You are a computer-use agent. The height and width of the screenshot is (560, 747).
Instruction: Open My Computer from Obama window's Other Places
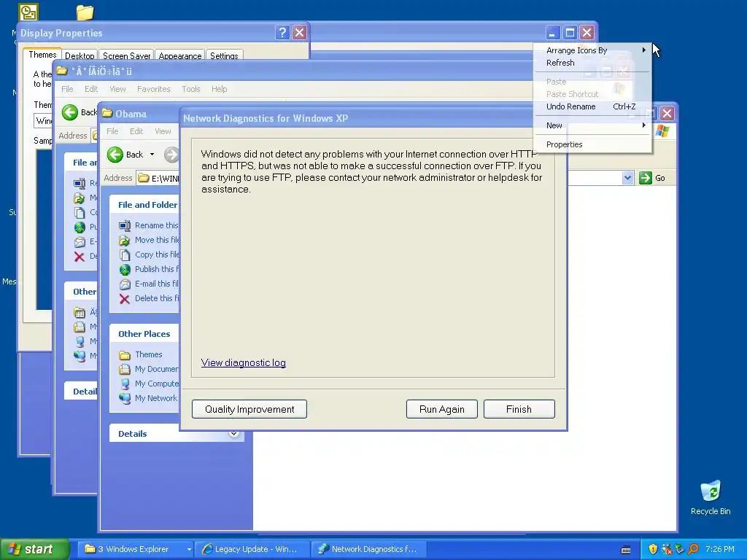point(149,384)
